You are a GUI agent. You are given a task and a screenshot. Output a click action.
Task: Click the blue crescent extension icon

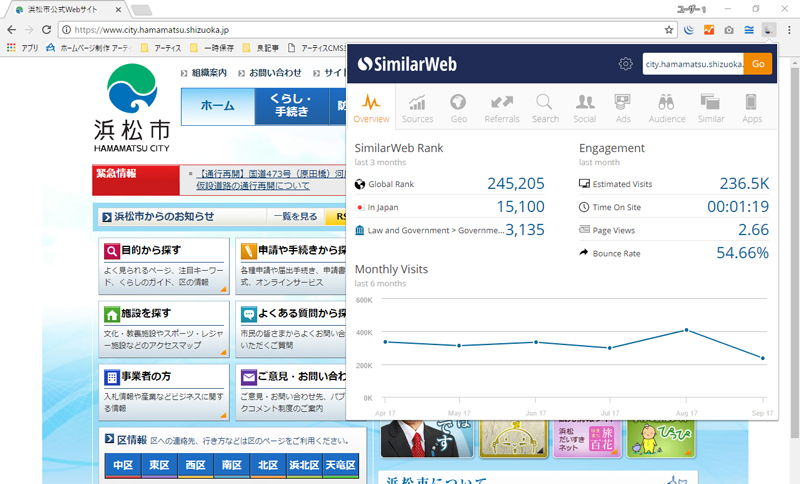[x=689, y=30]
